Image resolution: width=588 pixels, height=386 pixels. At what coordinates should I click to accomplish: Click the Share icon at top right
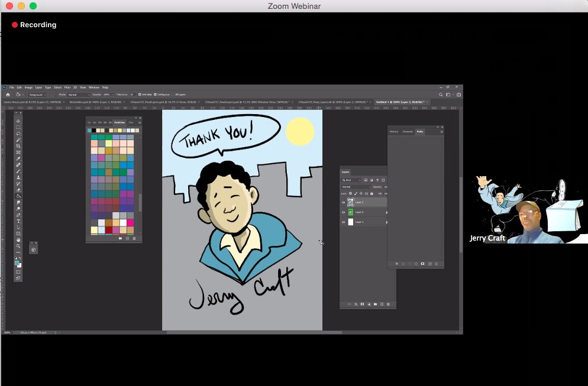tap(458, 95)
